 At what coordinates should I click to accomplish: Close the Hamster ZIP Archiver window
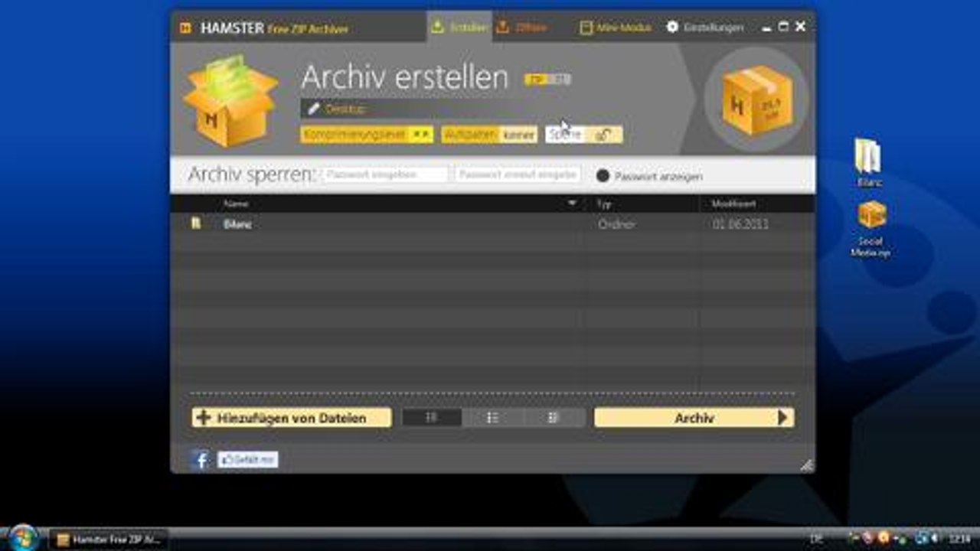pyautogui.click(x=801, y=27)
